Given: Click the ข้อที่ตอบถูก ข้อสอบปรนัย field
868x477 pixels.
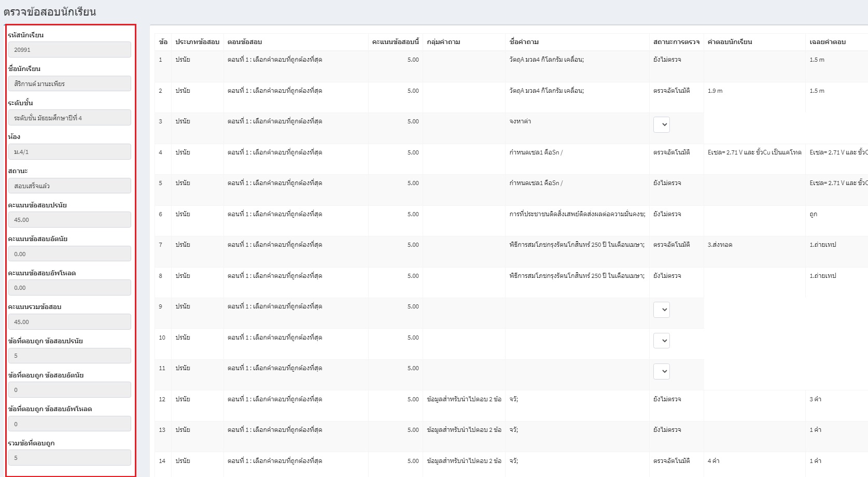Looking at the screenshot, I should (x=69, y=356).
